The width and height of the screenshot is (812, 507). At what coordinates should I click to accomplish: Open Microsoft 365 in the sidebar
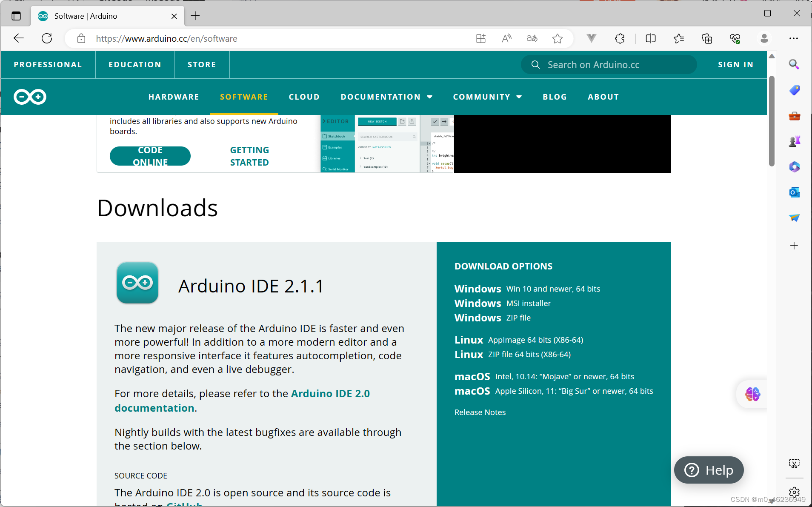pyautogui.click(x=794, y=166)
